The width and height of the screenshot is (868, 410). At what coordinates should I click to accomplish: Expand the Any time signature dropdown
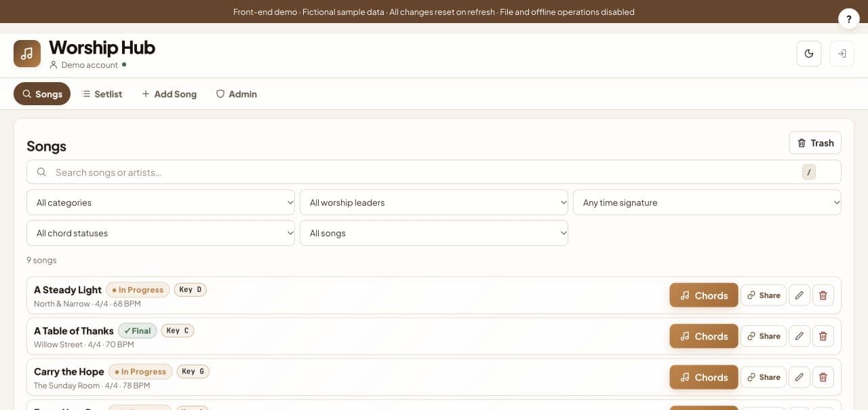pyautogui.click(x=707, y=202)
